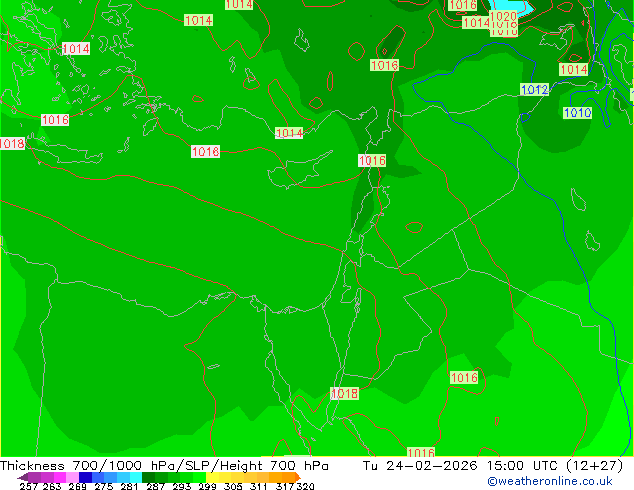The image size is (634, 490).
Task: Click the Cyprus island outline
Action: (x=299, y=170)
